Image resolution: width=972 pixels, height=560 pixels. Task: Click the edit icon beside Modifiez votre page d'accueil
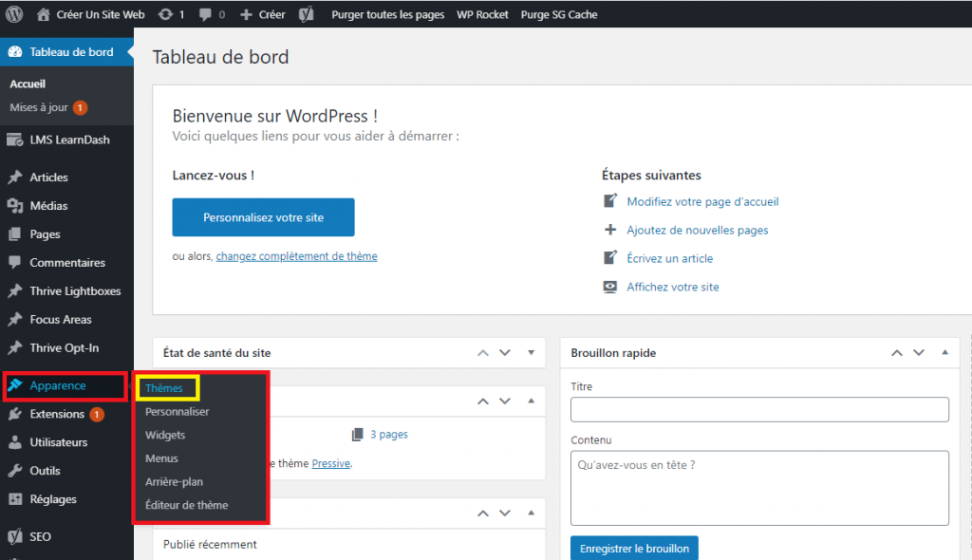pos(610,201)
